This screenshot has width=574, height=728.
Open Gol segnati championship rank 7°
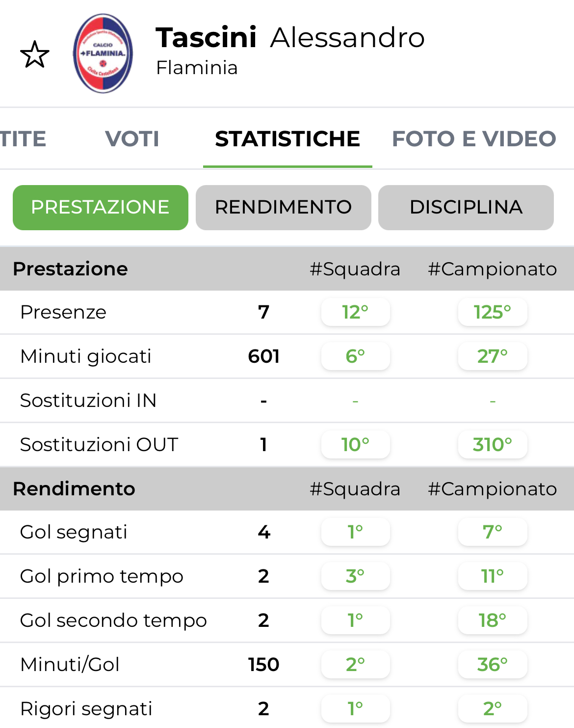[493, 532]
